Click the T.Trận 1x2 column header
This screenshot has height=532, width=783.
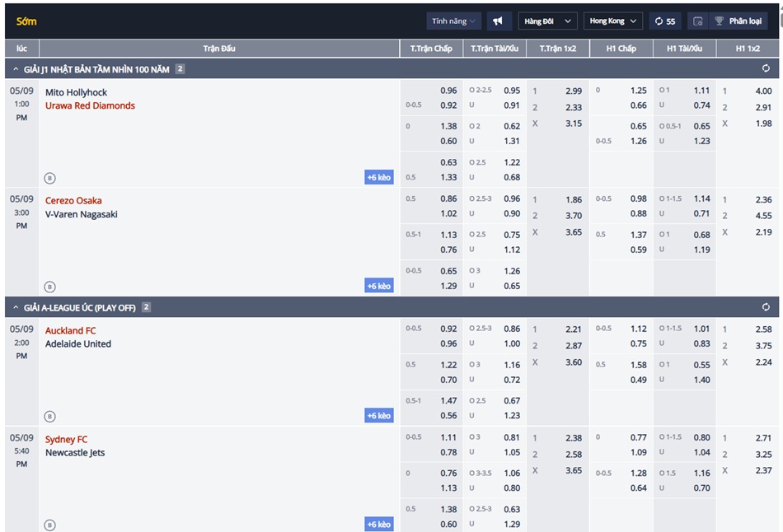tap(558, 49)
